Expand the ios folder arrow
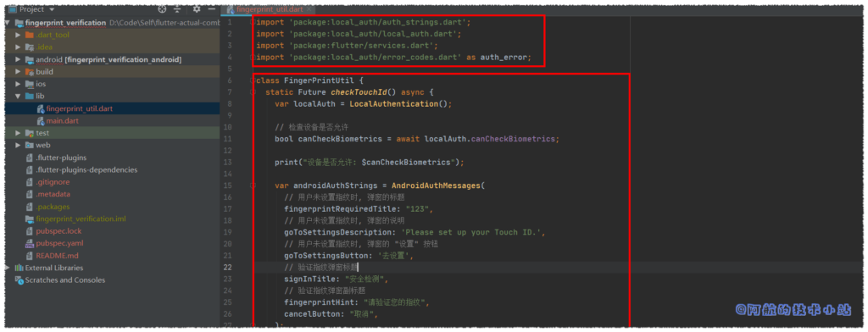Screen dimensions: 868x332 click(x=19, y=84)
